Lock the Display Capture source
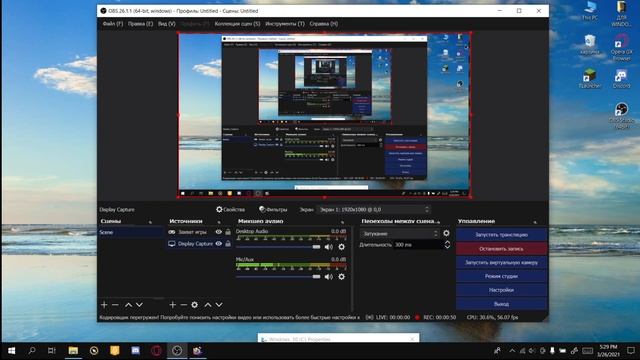 tap(228, 243)
